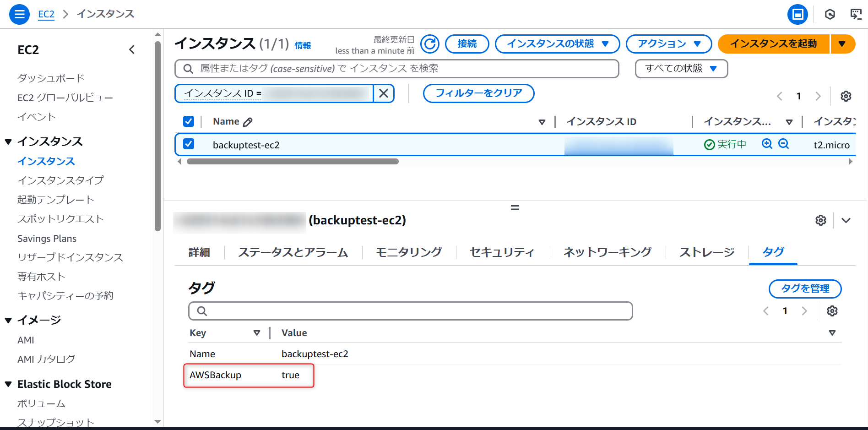The height and width of the screenshot is (430, 868).
Task: Open instance table preferences gear
Action: click(x=846, y=96)
